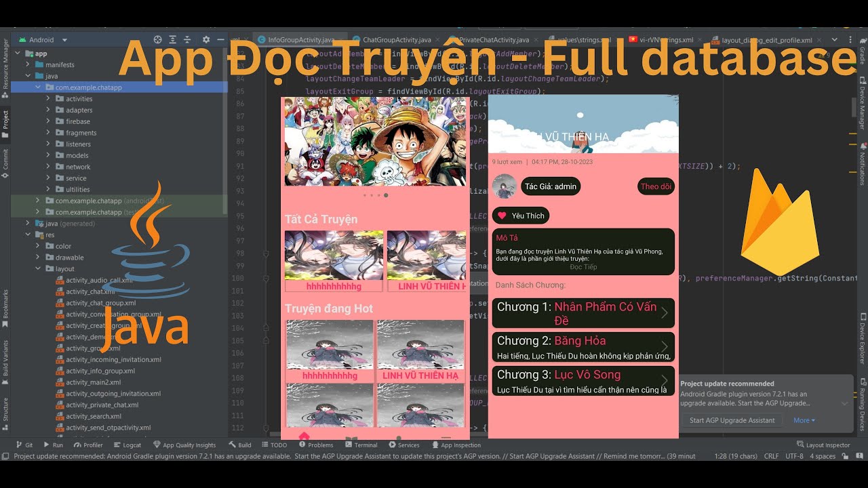Open the Project side tab
This screenshot has height=488, width=868.
click(5, 123)
